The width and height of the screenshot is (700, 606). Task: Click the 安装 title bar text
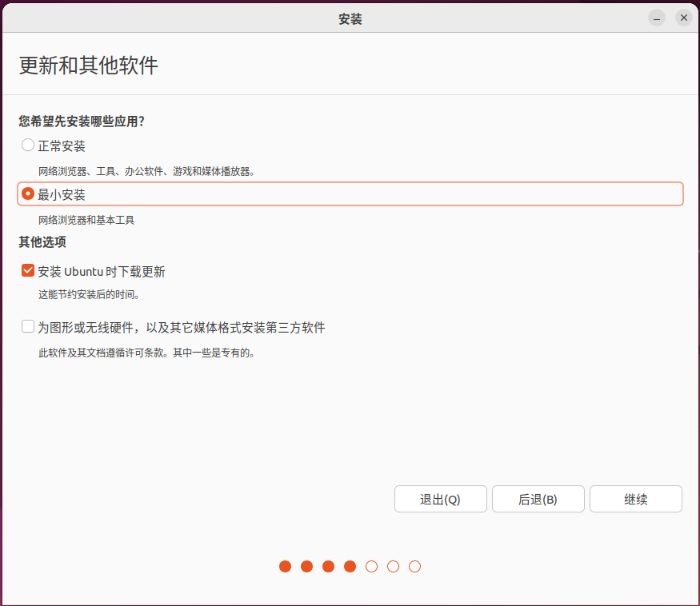point(350,18)
